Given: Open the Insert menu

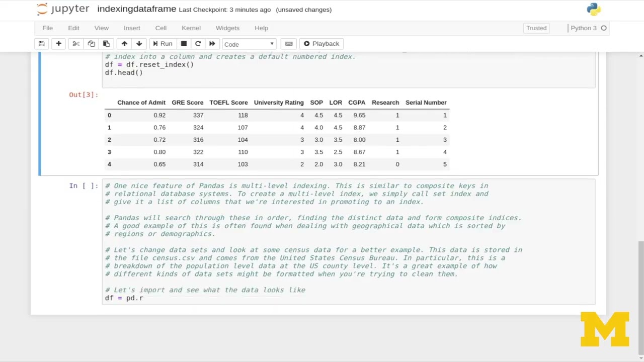Looking at the screenshot, I should 132,28.
